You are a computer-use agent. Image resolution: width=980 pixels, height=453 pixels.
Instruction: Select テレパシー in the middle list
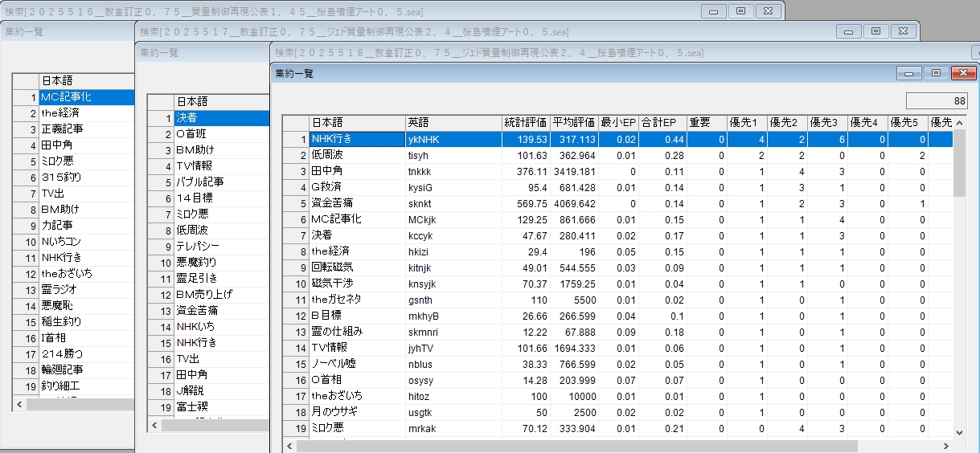(x=220, y=246)
